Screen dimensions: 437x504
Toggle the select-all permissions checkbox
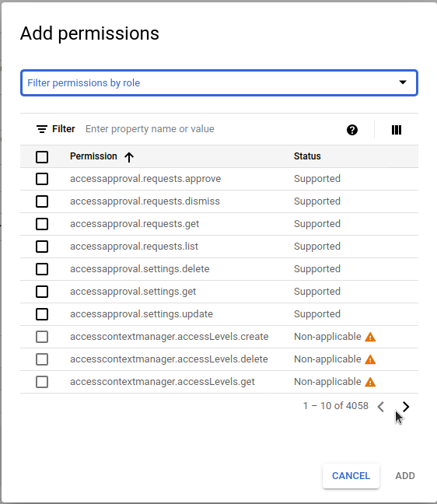pyautogui.click(x=42, y=157)
